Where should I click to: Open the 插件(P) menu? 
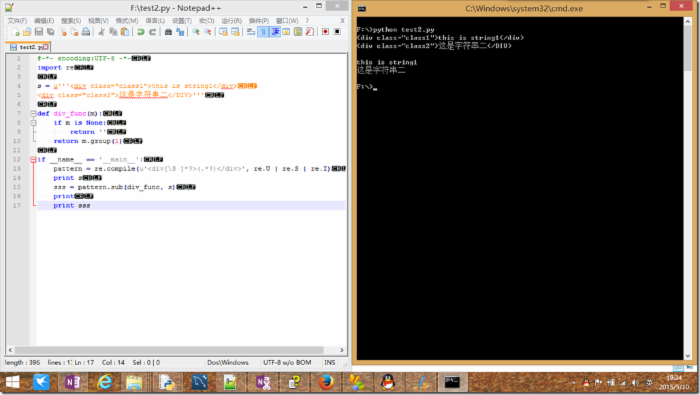point(259,21)
